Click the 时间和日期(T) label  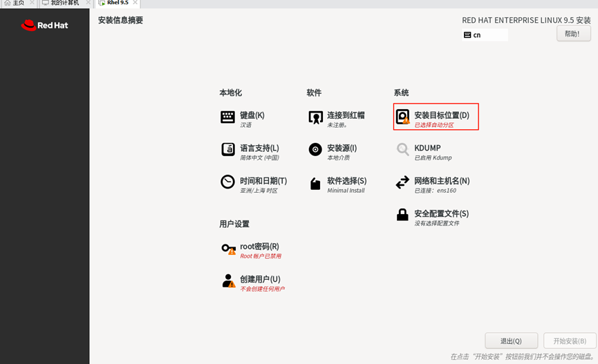pyautogui.click(x=263, y=181)
